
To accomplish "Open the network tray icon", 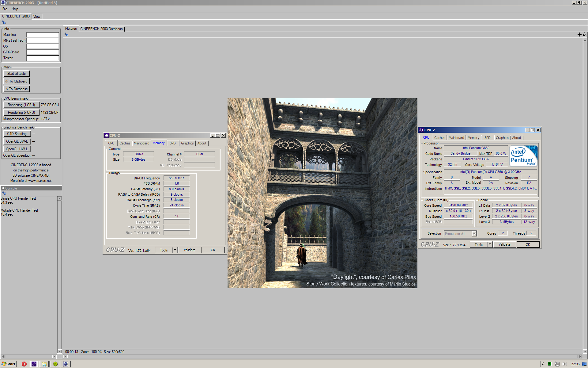I will tap(557, 364).
